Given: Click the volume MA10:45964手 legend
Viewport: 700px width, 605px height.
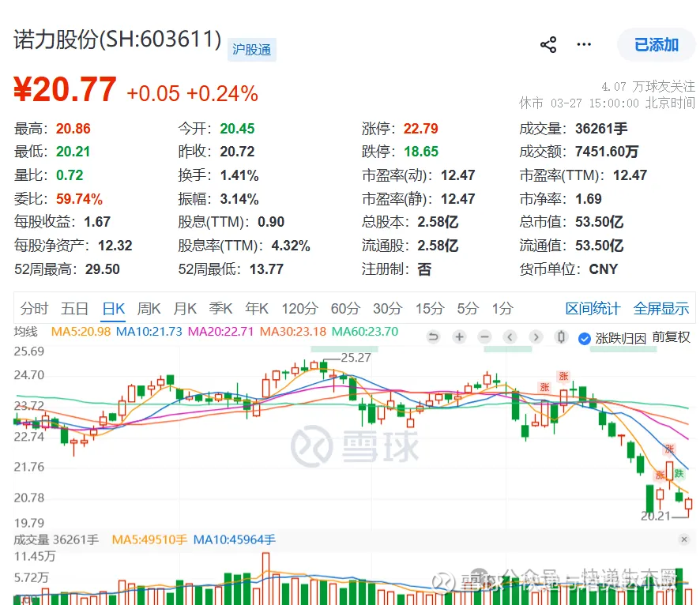Looking at the screenshot, I should (x=235, y=540).
